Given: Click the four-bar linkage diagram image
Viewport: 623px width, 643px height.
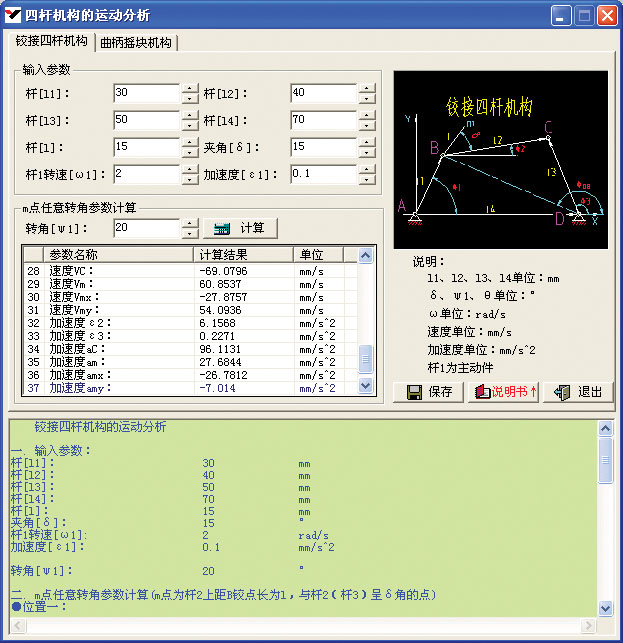Looking at the screenshot, I should 500,158.
